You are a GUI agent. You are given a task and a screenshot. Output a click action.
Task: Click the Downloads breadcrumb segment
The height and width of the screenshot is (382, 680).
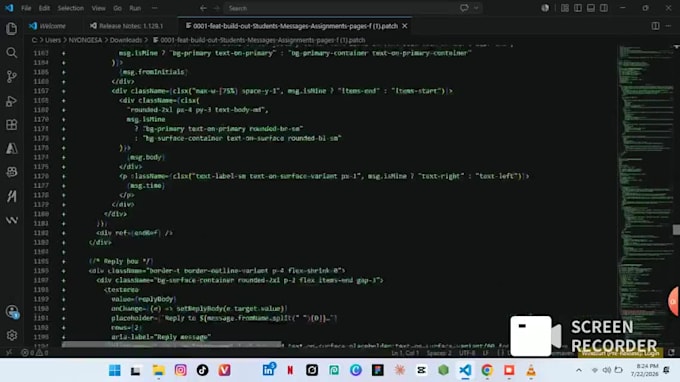tap(126, 40)
